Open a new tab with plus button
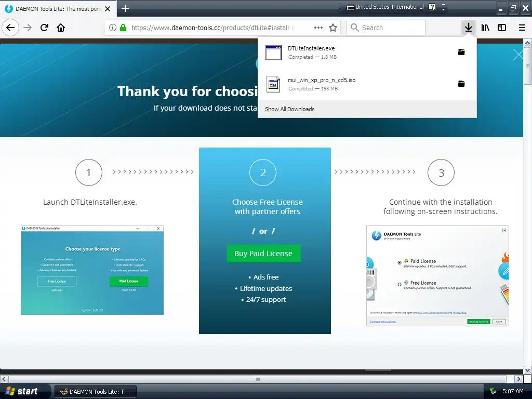Image resolution: width=532 pixels, height=399 pixels. (x=125, y=8)
